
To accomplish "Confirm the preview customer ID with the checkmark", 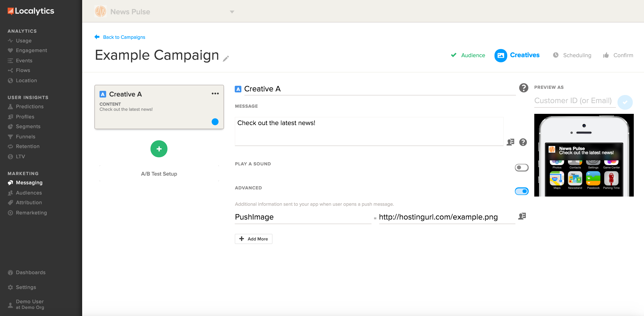I will click(x=625, y=102).
